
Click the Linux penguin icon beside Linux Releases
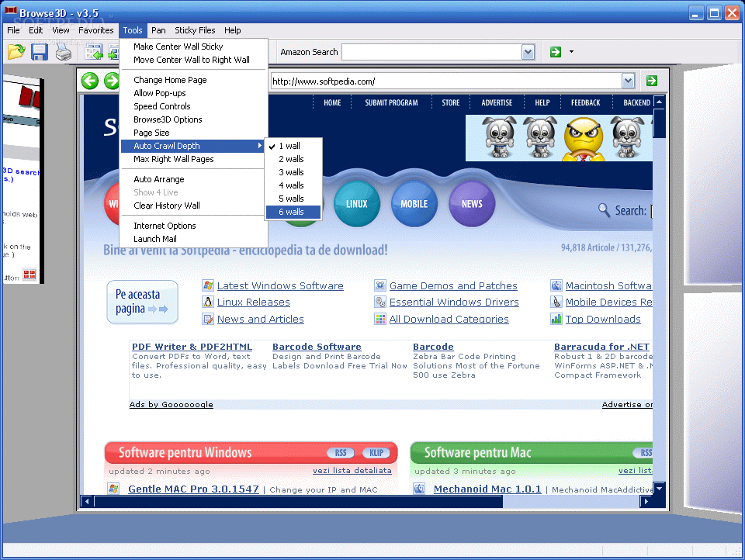[208, 302]
